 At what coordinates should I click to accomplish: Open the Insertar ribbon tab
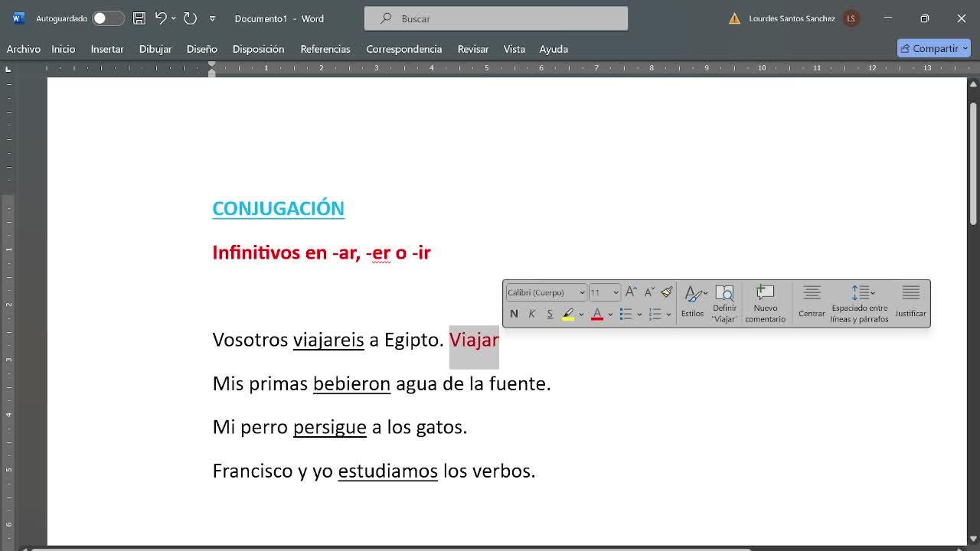107,49
